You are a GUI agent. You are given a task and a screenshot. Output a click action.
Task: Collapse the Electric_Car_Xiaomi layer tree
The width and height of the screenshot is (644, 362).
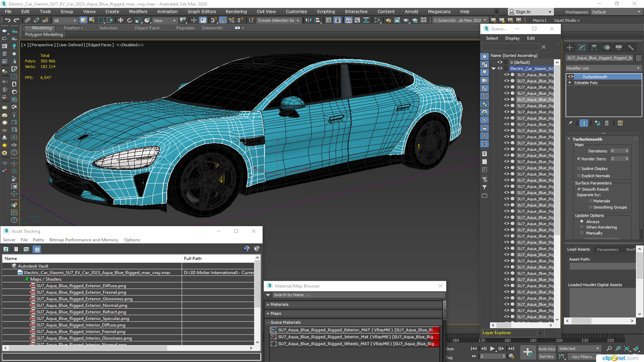point(493,68)
